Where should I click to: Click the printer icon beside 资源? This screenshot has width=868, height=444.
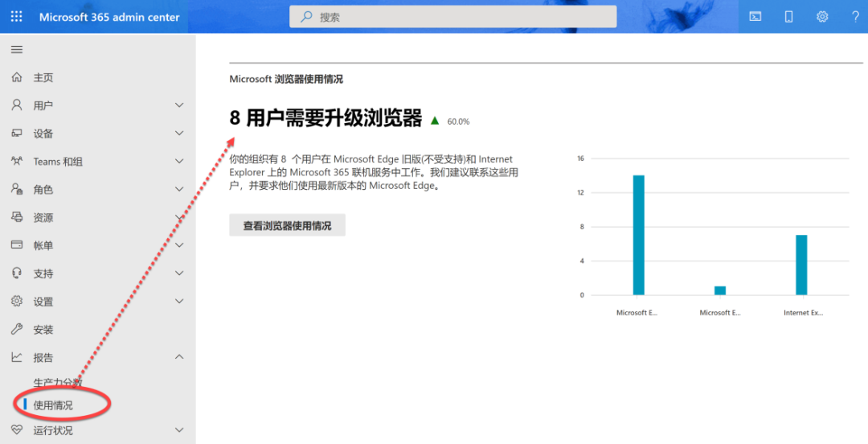17,217
